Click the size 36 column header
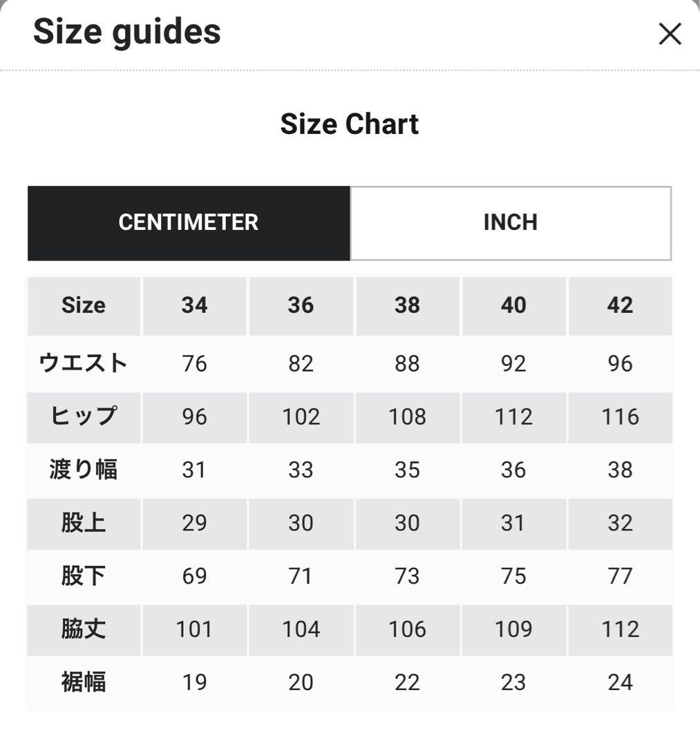Viewport: 700px width, 746px height. point(301,306)
